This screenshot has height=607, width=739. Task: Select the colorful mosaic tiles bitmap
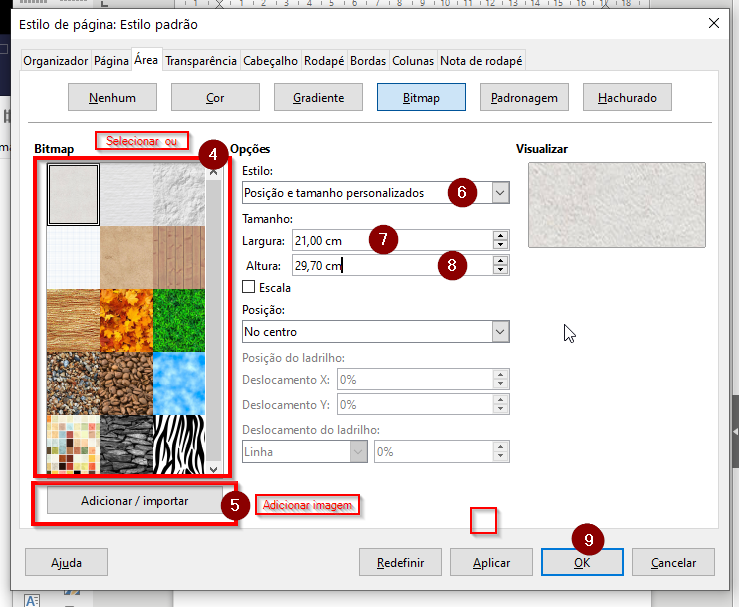73,443
